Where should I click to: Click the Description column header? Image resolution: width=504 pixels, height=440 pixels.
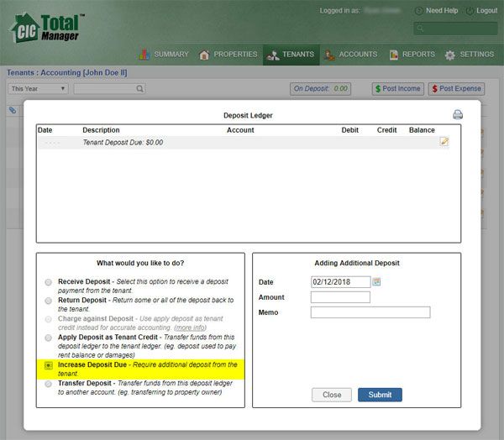point(101,130)
